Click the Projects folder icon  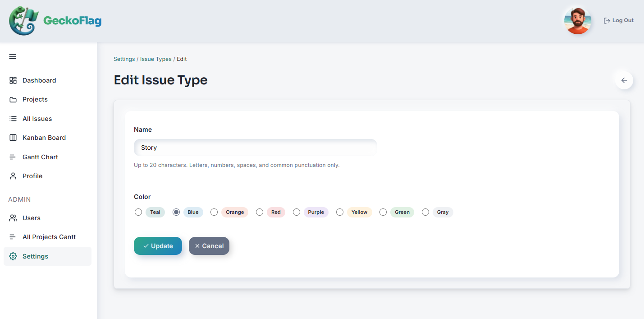point(13,99)
